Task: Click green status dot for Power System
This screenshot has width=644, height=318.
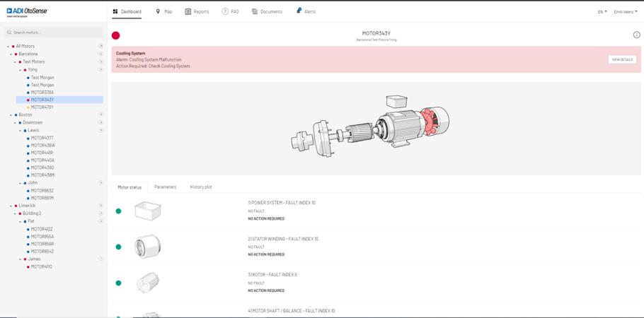Action: [x=118, y=211]
